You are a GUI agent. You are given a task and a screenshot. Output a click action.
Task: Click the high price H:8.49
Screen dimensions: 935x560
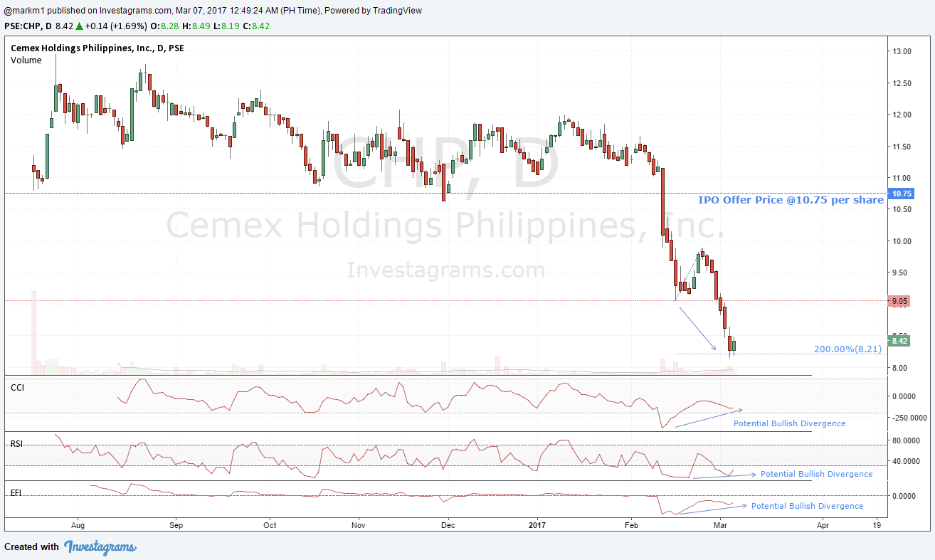point(197,26)
